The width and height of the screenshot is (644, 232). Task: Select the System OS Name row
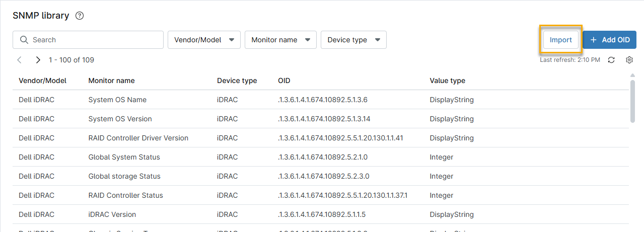pyautogui.click(x=321, y=100)
